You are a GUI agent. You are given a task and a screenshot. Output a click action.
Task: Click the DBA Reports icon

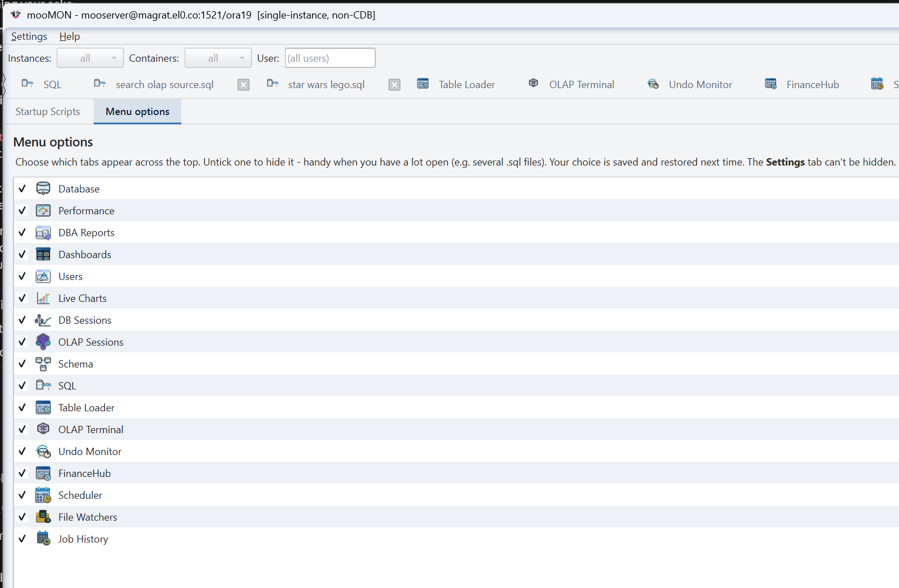tap(43, 232)
